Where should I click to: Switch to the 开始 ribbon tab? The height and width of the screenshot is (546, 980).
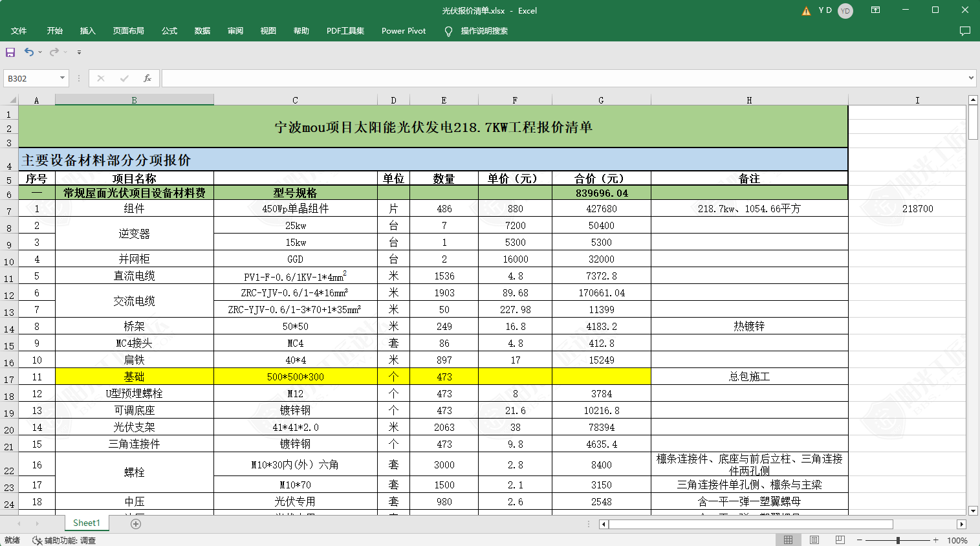pyautogui.click(x=54, y=31)
